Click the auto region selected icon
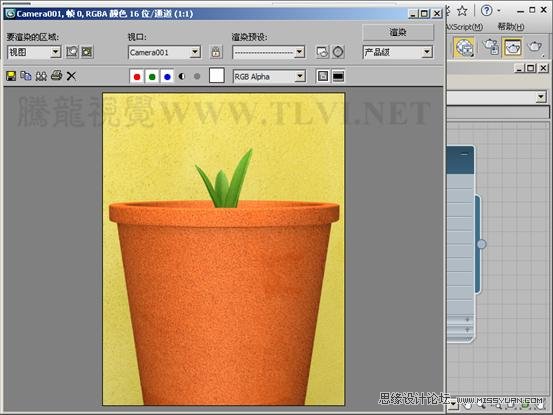Screen dimensions: 553x415 coord(87,52)
